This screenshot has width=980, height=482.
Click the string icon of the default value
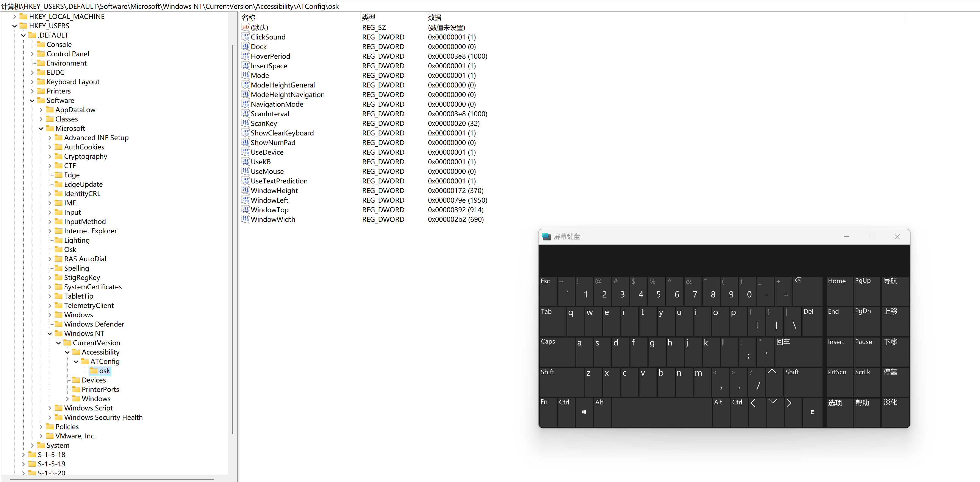[x=245, y=27]
